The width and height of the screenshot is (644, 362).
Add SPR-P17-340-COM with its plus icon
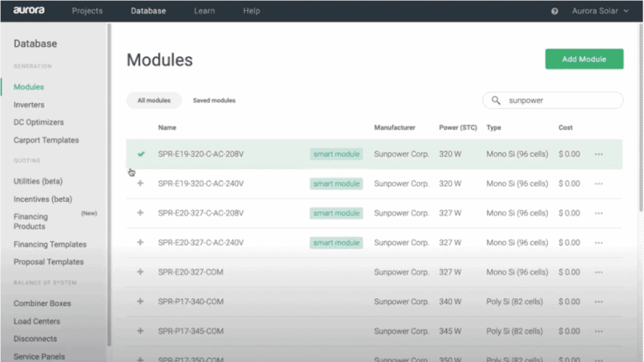coord(141,302)
